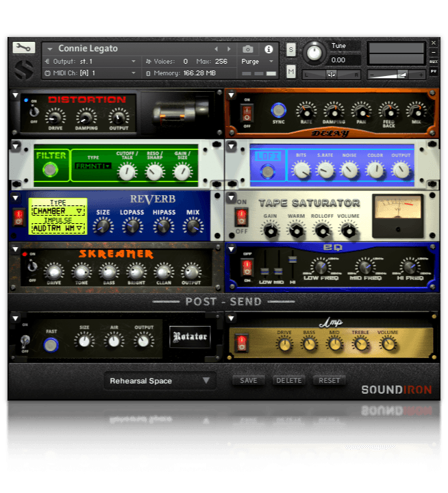Click the Delay Rate knob
This screenshot has width=448, height=493.
[x=306, y=111]
